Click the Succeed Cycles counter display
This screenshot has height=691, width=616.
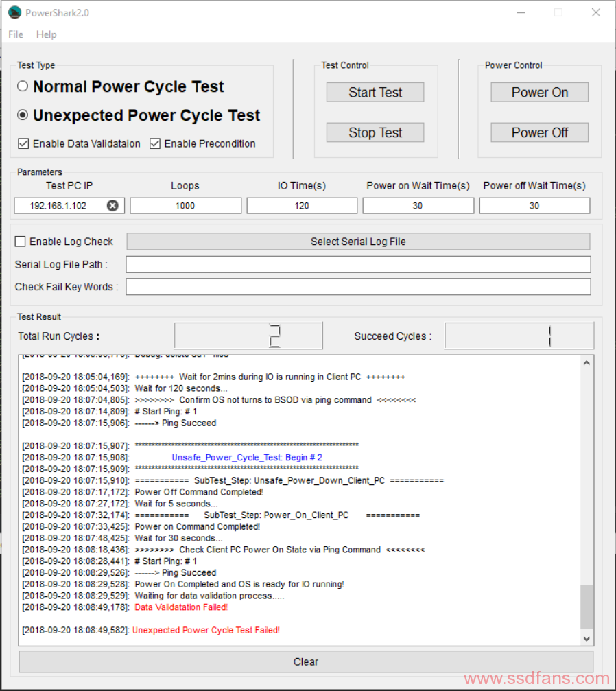point(519,336)
